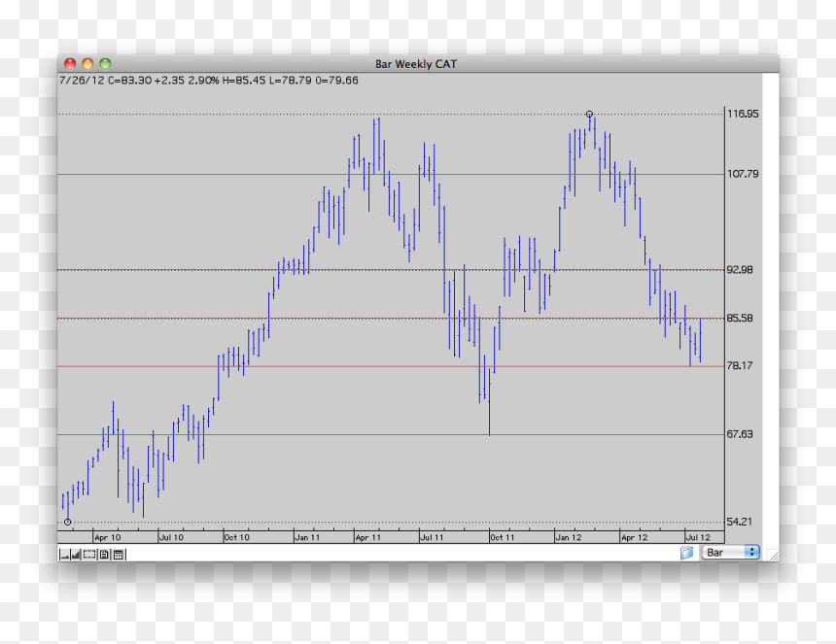The width and height of the screenshot is (836, 644).
Task: Click the Oct 11 date label
Action: pos(503,537)
